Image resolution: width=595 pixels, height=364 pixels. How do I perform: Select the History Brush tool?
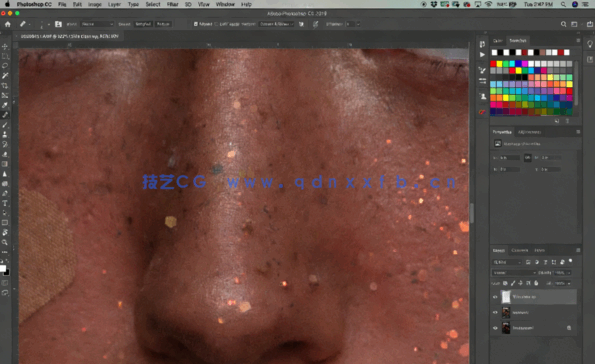5,145
